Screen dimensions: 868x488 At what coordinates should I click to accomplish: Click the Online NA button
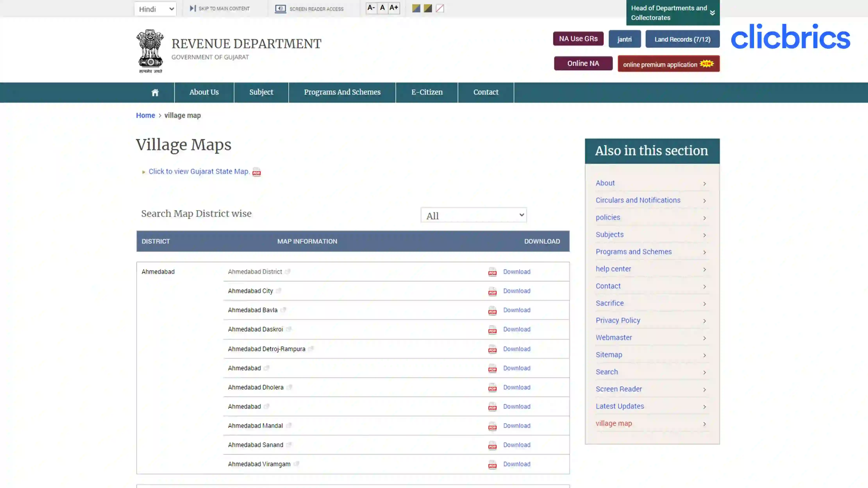583,63
